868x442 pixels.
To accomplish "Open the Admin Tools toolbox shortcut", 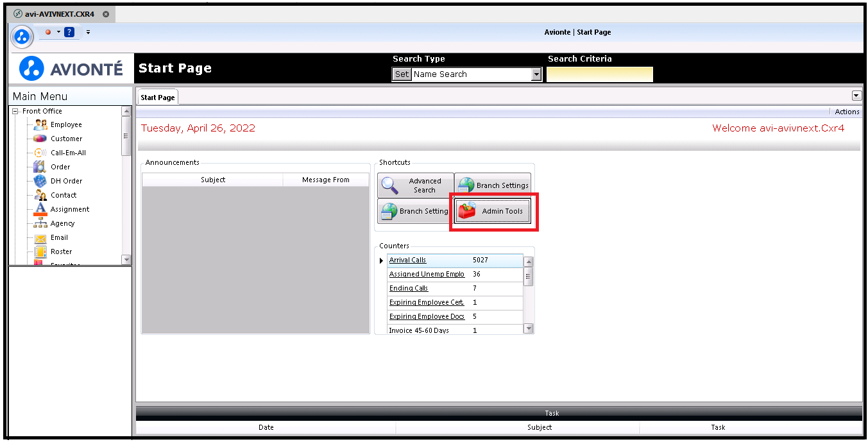I will click(x=493, y=211).
